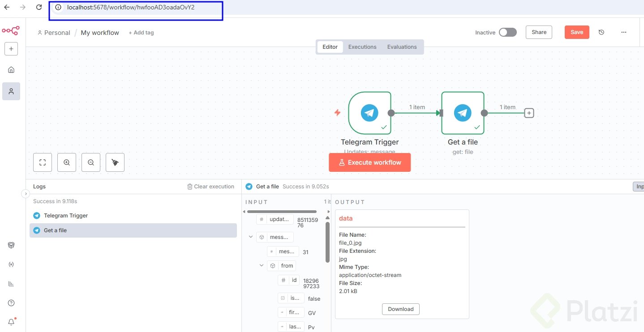Click the file size value 2.01 kB
644x332 pixels.
coord(348,291)
